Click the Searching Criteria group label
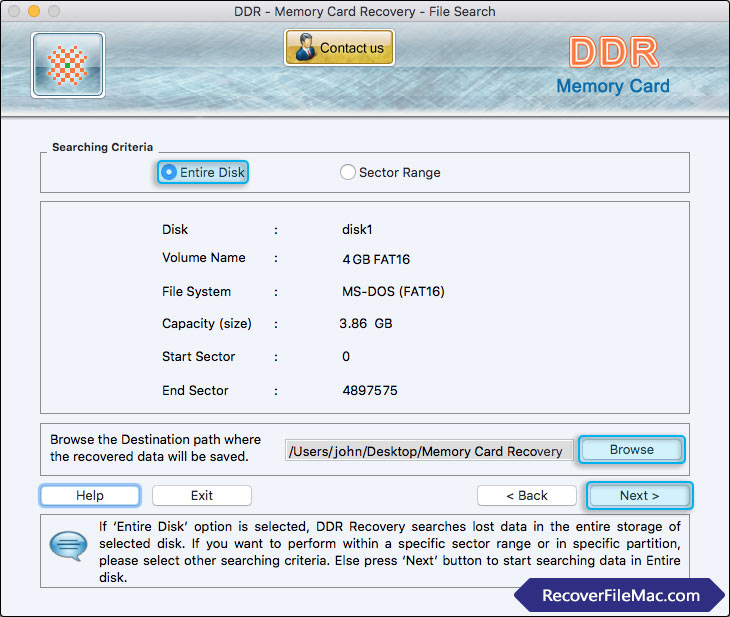The width and height of the screenshot is (730, 617). (102, 147)
